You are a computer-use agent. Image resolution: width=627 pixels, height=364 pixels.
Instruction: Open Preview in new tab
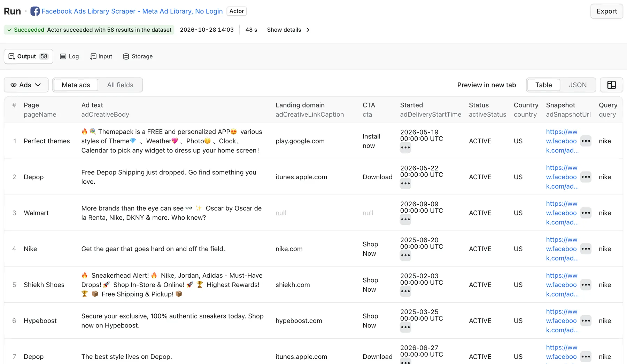point(487,85)
